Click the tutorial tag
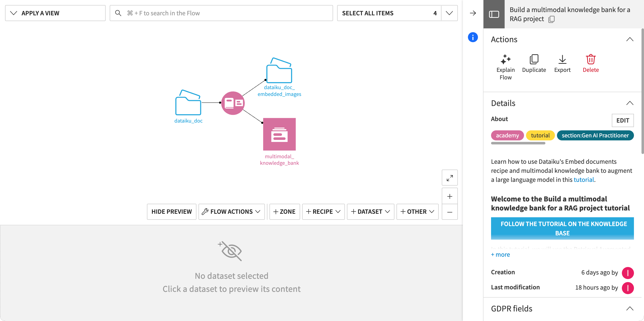Image resolution: width=644 pixels, height=321 pixels. (540, 136)
